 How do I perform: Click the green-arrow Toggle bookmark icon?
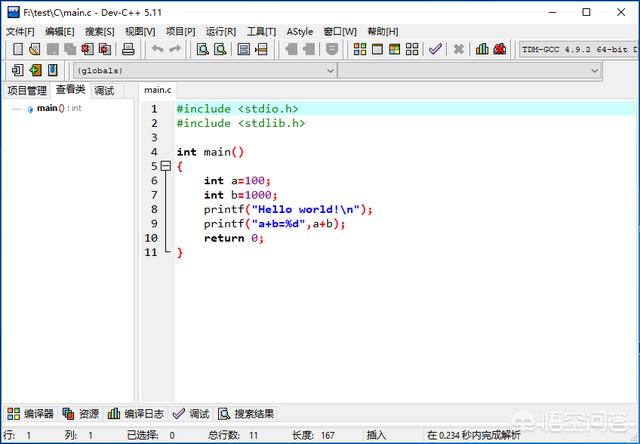[36, 70]
